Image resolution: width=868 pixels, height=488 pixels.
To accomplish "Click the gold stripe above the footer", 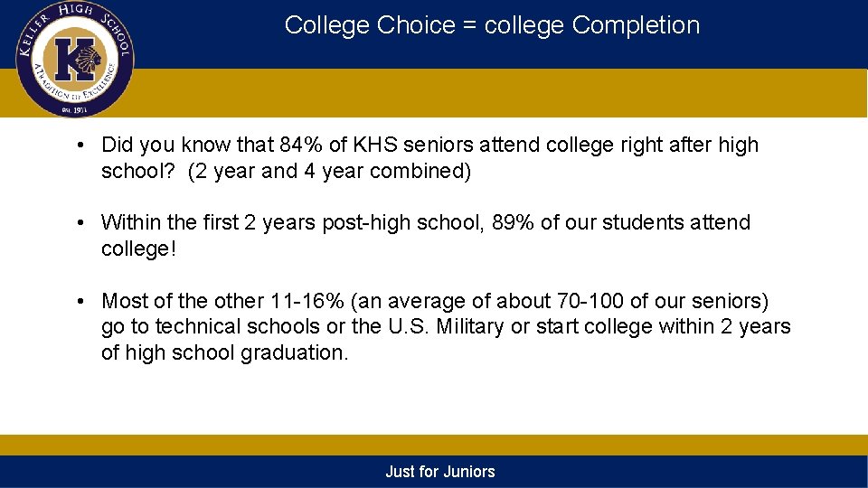I will (x=434, y=446).
